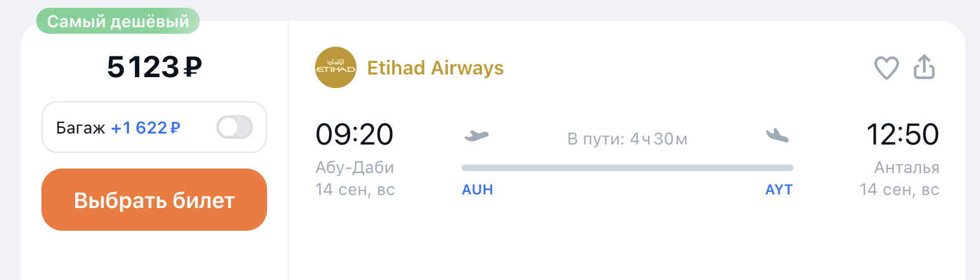Viewport: 980px width, 280px height.
Task: Click the landing airplane icon
Action: click(x=778, y=135)
